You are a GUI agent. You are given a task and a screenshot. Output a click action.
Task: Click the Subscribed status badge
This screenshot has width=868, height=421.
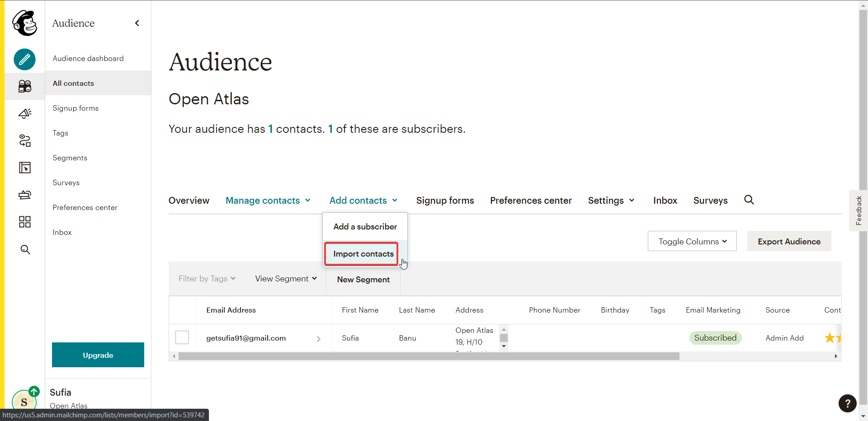pyautogui.click(x=715, y=338)
